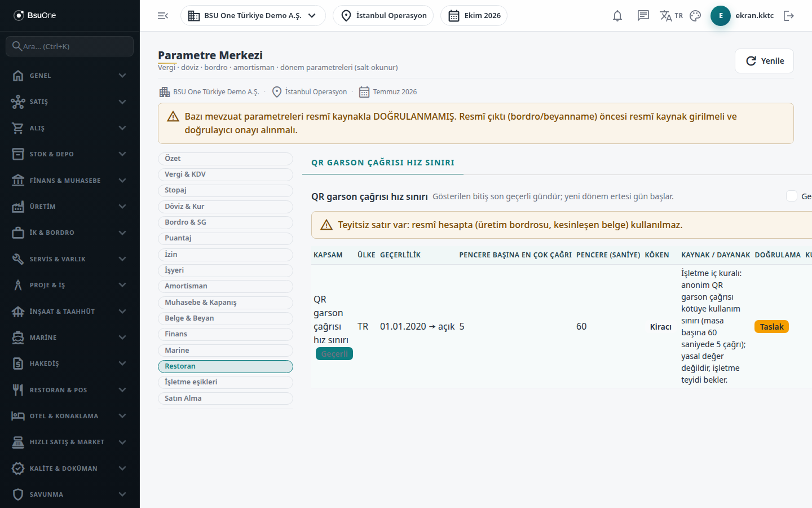812x508 pixels.
Task: Click the Kiracı origin cell
Action: pos(661,327)
